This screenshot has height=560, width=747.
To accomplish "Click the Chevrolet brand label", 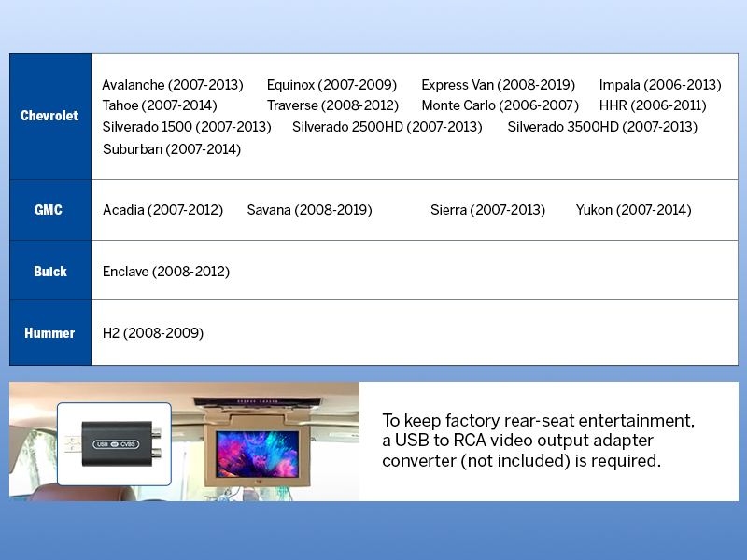I will coord(49,116).
